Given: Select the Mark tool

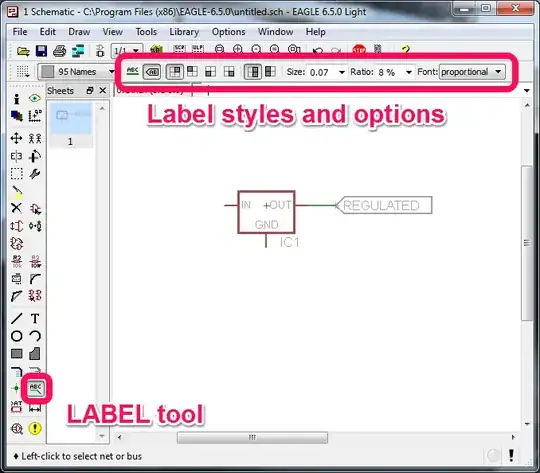Looking at the screenshot, I should (x=35, y=116).
